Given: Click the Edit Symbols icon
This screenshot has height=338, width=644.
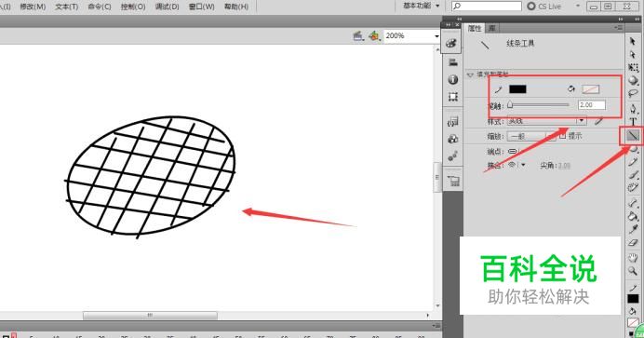Looking at the screenshot, I should (x=374, y=36).
